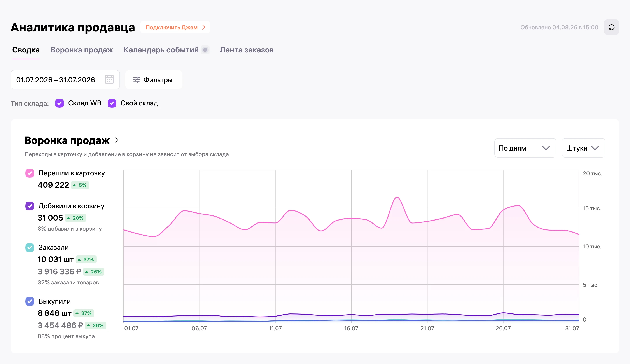Click the pink peak on the chart
Viewport: 630px width, 364px height.
click(x=397, y=198)
